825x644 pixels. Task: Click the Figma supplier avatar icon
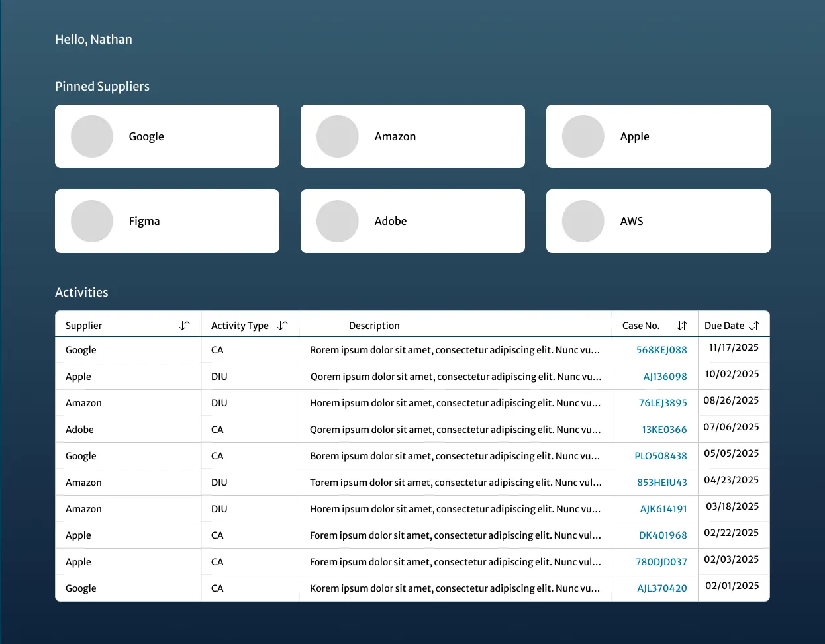[x=91, y=220]
